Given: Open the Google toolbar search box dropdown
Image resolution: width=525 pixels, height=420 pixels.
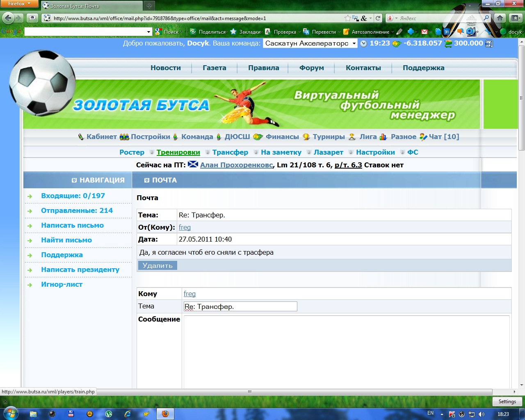Looking at the screenshot, I should 149,32.
